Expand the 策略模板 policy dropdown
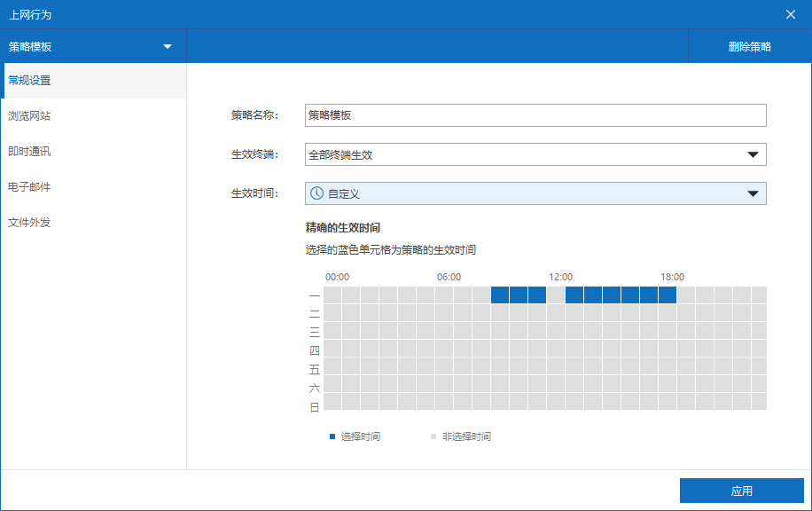The image size is (812, 511). pyautogui.click(x=167, y=46)
